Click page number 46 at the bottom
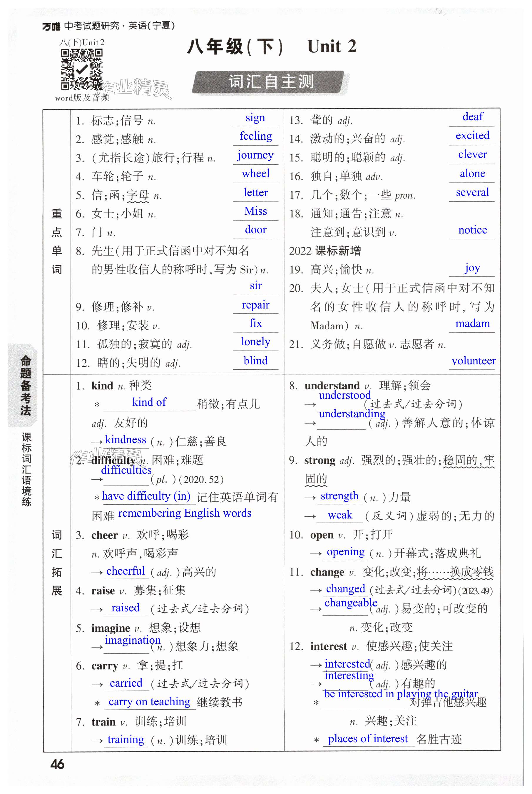Image resolution: width=532 pixels, height=794 pixels. point(57,764)
